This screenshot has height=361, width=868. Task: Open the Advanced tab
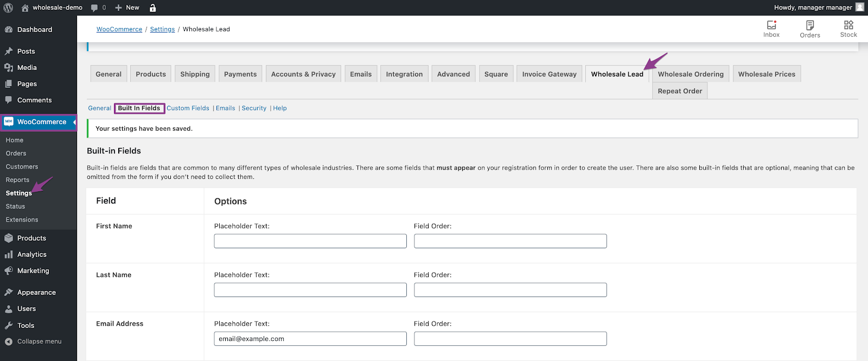454,74
